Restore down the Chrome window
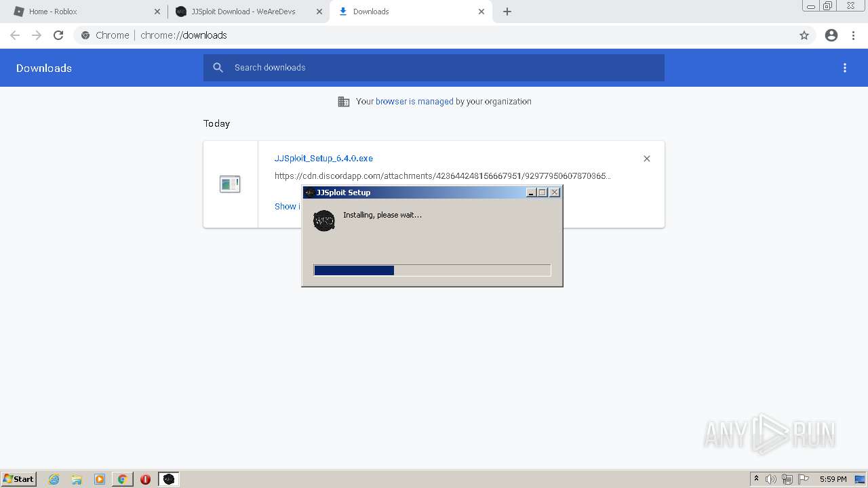The height and width of the screenshot is (488, 868). (x=828, y=5)
